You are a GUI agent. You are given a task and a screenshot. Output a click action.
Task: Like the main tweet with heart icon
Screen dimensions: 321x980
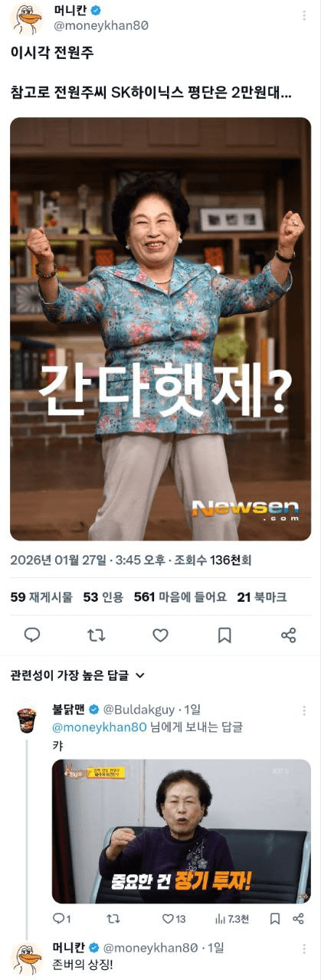[x=160, y=635]
